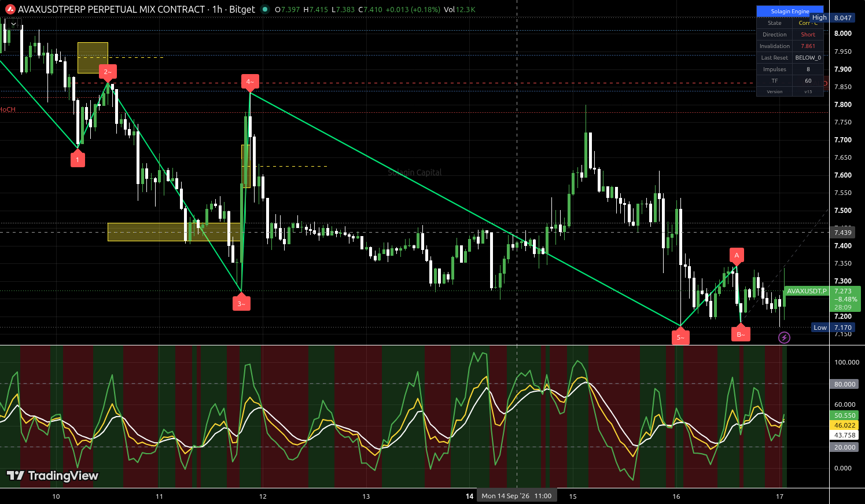This screenshot has height=504, width=865.
Task: Click the Last Reset value BELOW_0
Action: click(x=808, y=58)
